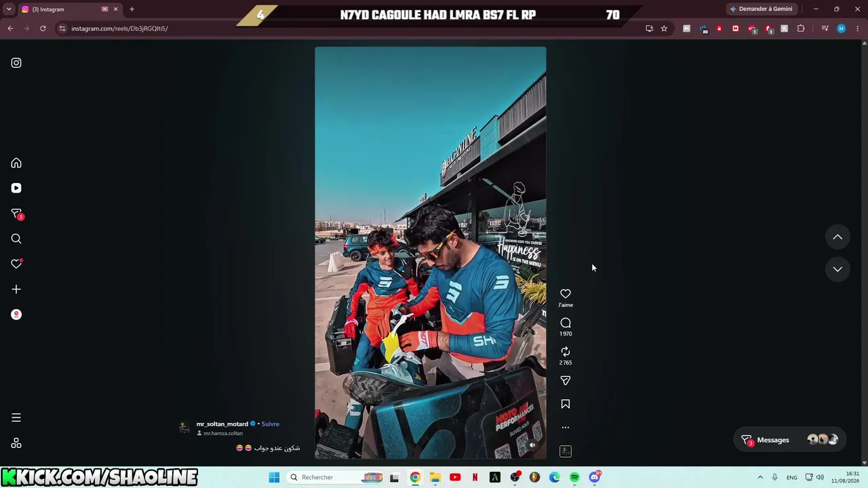The width and height of the screenshot is (868, 488).
Task: Open the hamburger More menu
Action: [x=16, y=418]
